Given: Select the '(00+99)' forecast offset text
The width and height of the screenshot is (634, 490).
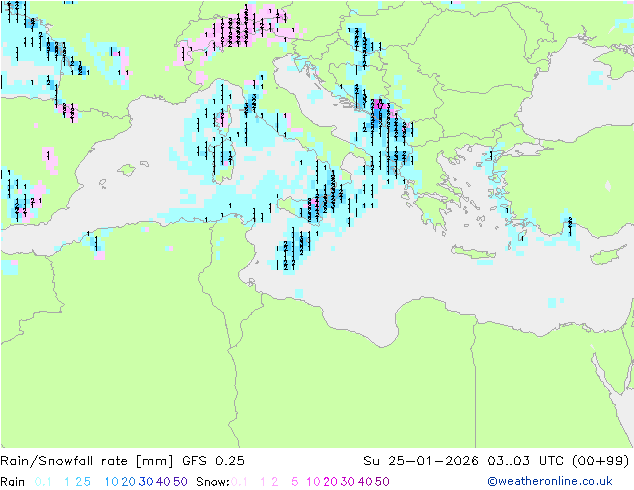Looking at the screenshot, I should click(x=601, y=461).
